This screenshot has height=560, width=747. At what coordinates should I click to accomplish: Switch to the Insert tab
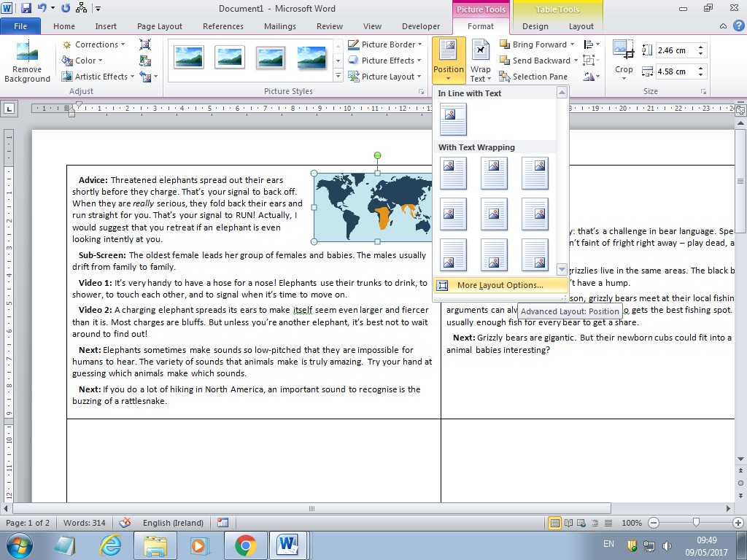pos(106,26)
